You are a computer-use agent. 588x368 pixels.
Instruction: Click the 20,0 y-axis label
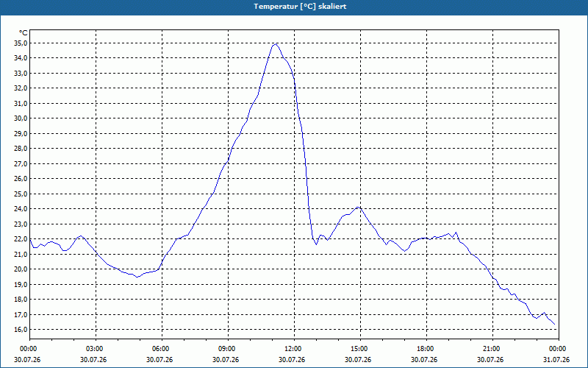click(x=21, y=269)
